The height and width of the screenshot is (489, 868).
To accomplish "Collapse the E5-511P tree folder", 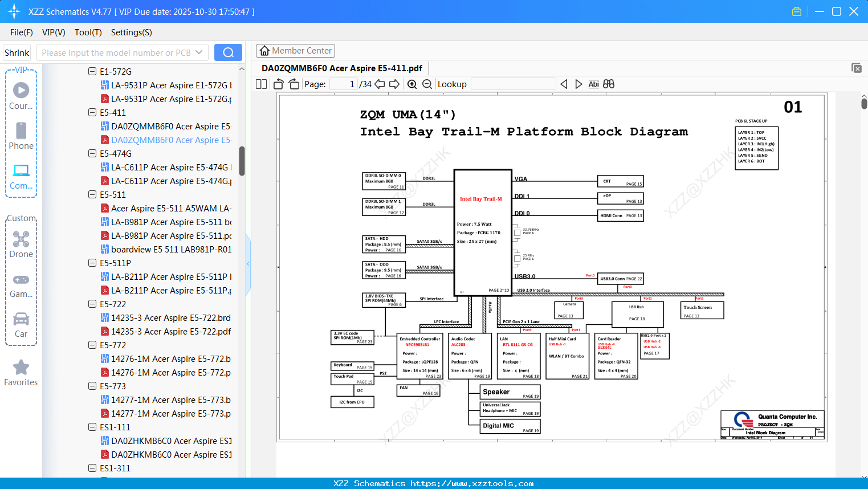I will 92,263.
